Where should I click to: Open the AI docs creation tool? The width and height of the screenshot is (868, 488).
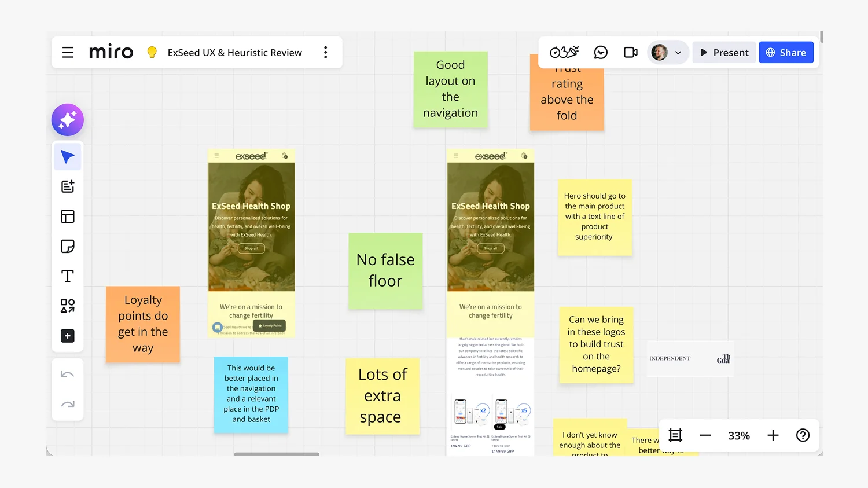coord(68,186)
